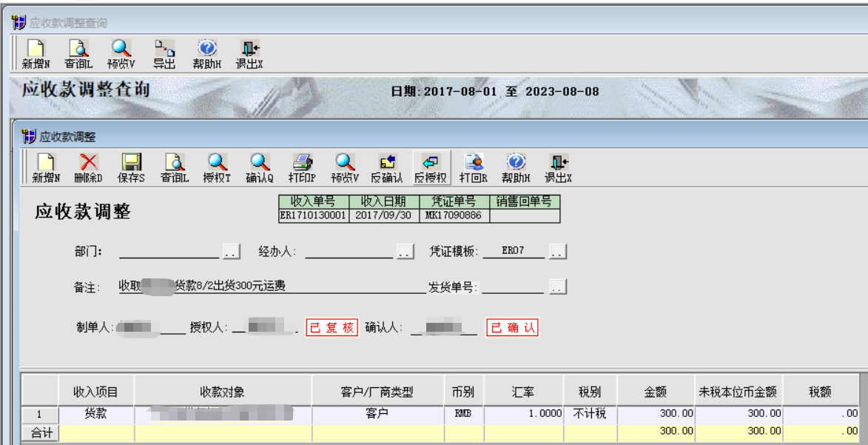Screen dimensions: 868x445
Task: Click the 货款 cell in row 1
Action: [95, 414]
